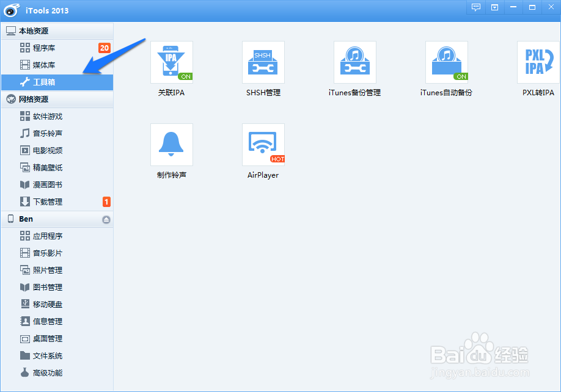Open the feedback chat icon in the title bar
The height and width of the screenshot is (392, 561).
coord(476,7)
